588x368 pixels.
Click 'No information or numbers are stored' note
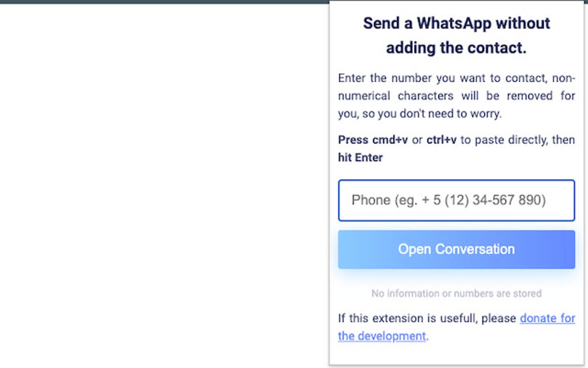[x=457, y=294]
